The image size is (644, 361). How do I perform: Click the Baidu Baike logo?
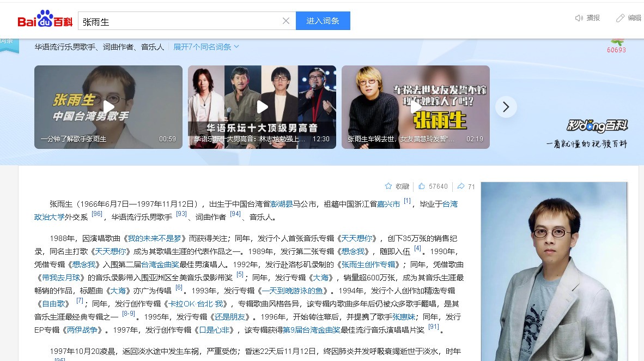(45, 20)
